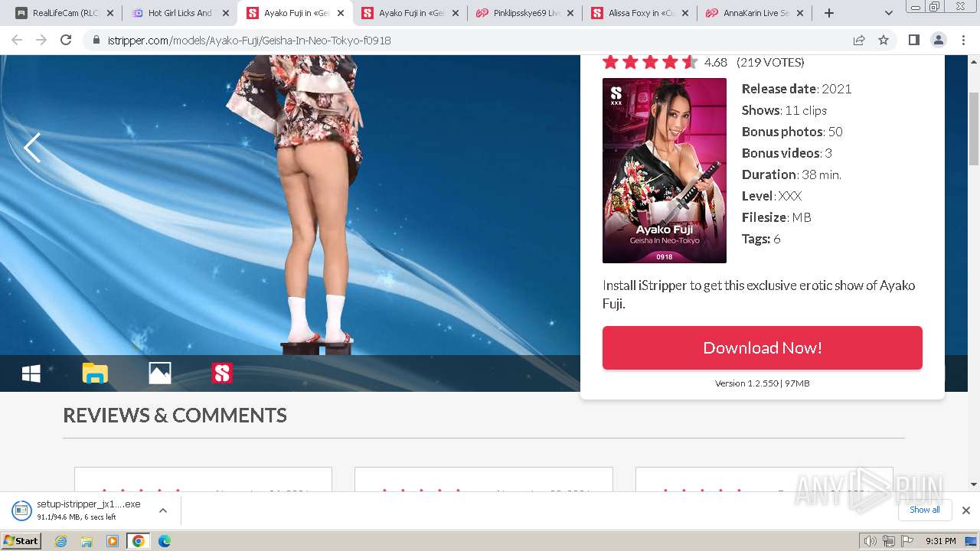Screen dimensions: 980x551
Task: Switch to Pinklipsskye69 Live tab
Action: [x=525, y=13]
